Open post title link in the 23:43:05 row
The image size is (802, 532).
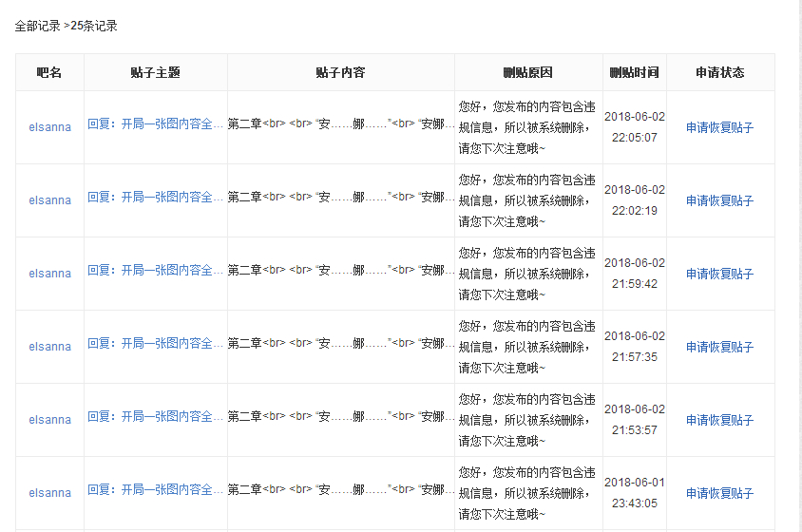pyautogui.click(x=156, y=489)
